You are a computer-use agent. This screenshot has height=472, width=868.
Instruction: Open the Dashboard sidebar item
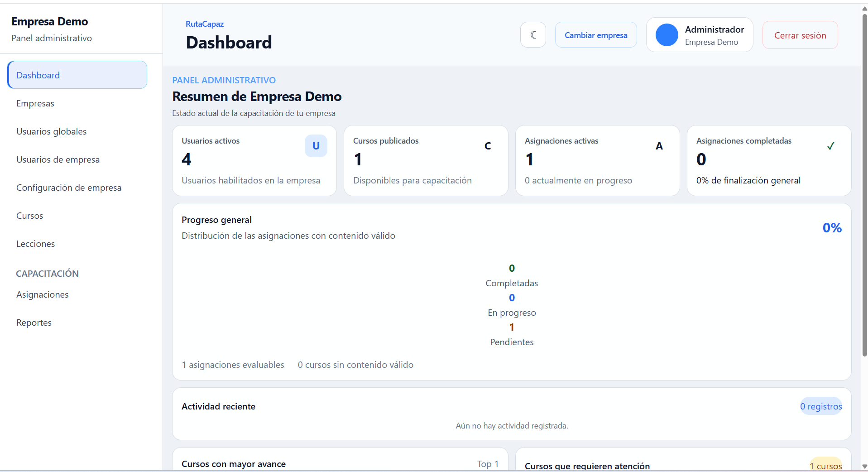click(77, 75)
